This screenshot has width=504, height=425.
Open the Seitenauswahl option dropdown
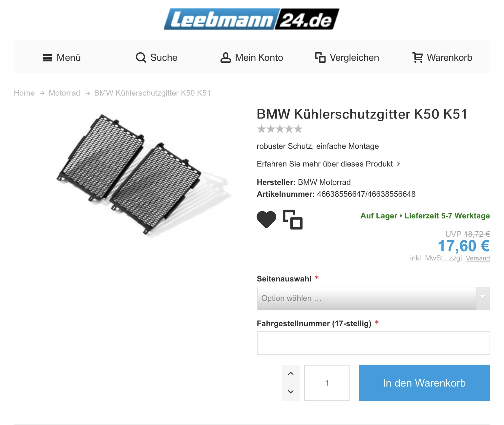click(373, 299)
